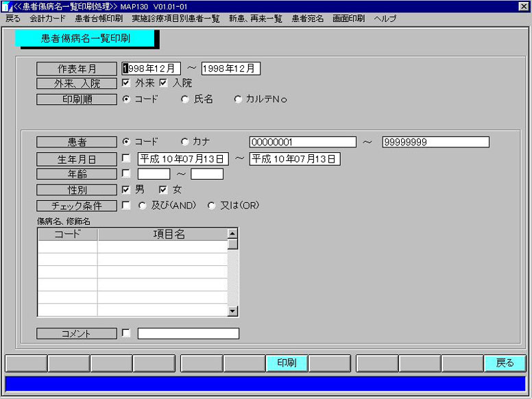Choose カナ radio for patient search
This screenshot has width=532, height=399.
(185, 142)
